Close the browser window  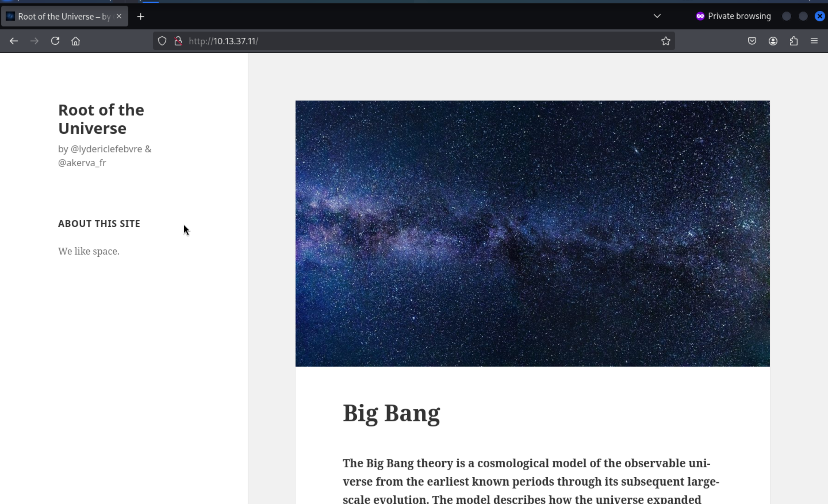[820, 16]
